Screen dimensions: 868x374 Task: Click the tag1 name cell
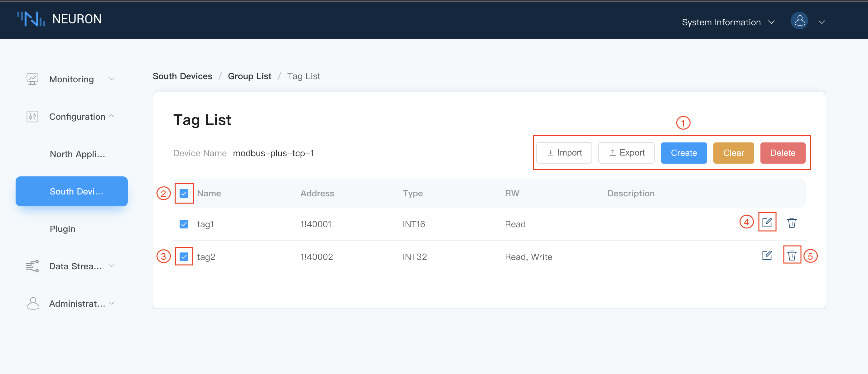coord(205,224)
